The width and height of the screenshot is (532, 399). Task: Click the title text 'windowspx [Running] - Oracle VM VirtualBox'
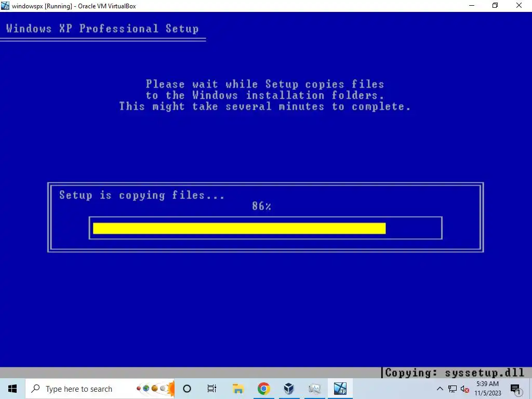74,6
